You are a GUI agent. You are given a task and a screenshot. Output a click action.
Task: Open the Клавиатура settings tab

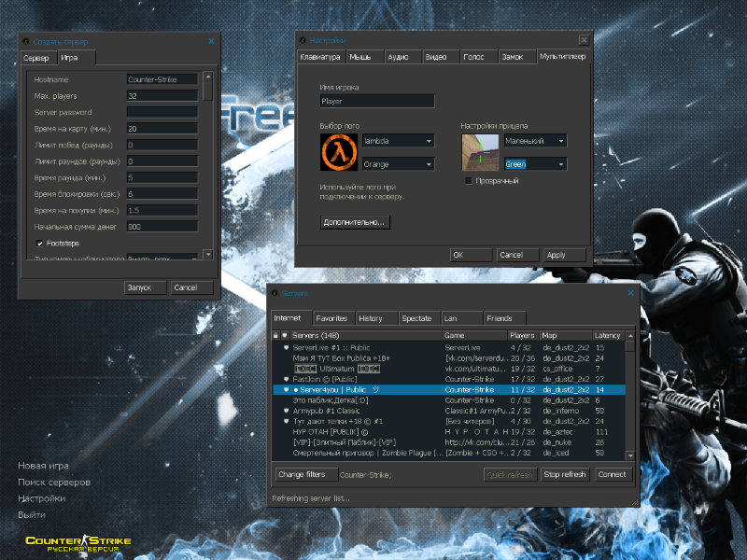320,57
